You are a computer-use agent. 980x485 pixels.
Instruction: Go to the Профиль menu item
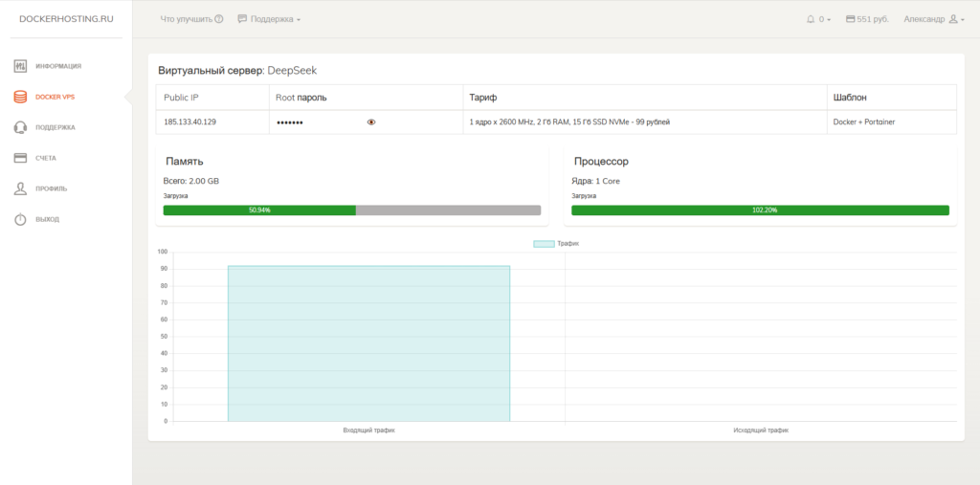tap(51, 188)
